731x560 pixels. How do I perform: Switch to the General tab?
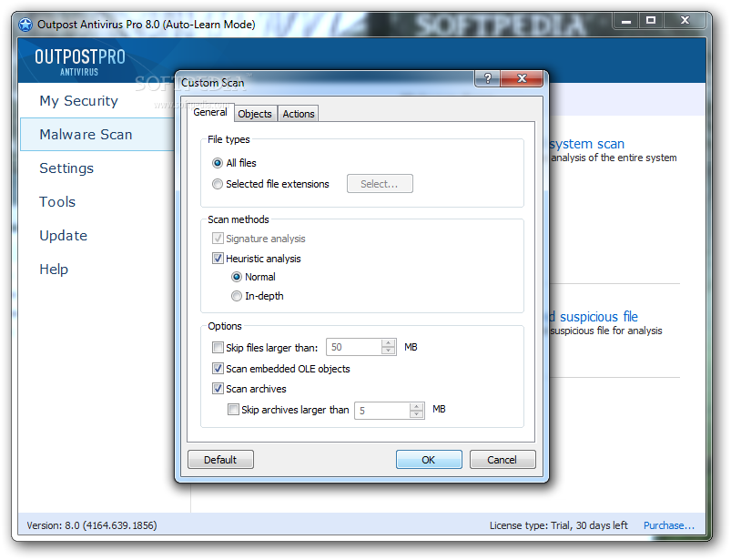210,112
